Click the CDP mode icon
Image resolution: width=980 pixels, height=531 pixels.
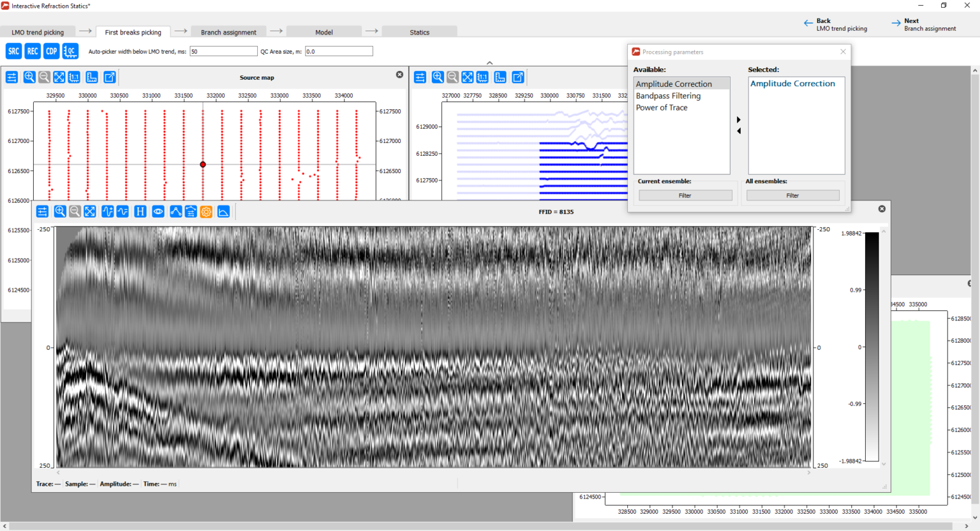52,51
